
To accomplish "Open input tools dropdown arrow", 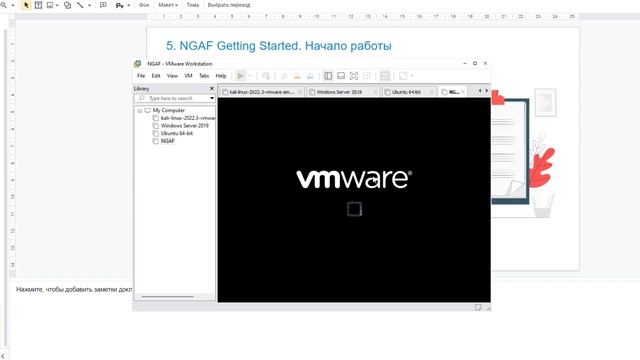I will click(129, 5).
